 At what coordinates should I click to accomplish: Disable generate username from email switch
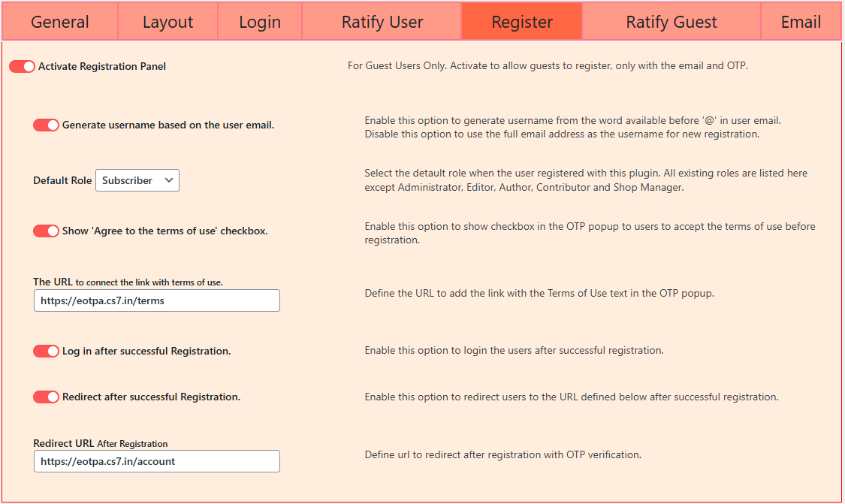pyautogui.click(x=46, y=125)
